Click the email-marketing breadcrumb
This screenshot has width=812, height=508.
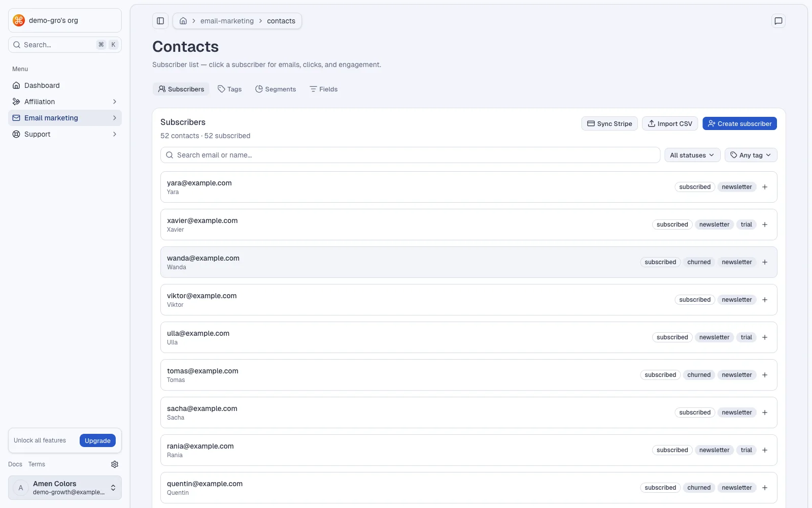pos(227,21)
